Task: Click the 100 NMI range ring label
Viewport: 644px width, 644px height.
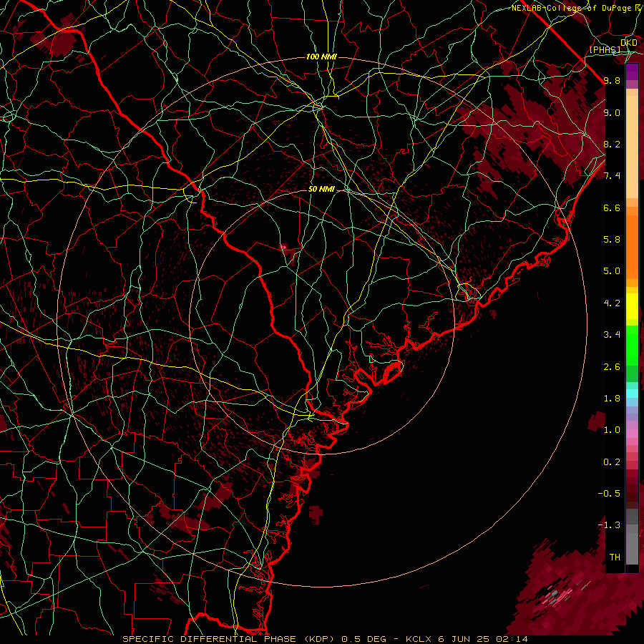Action: (x=321, y=57)
